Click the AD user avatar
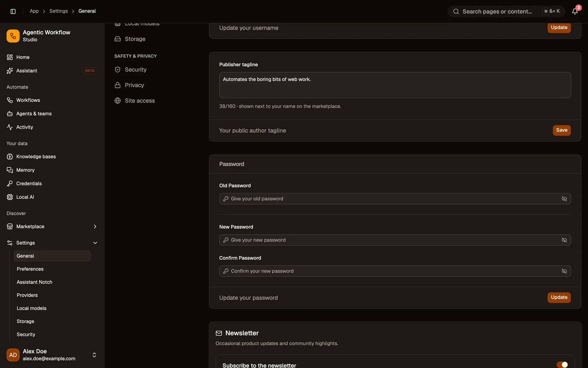 coord(13,355)
